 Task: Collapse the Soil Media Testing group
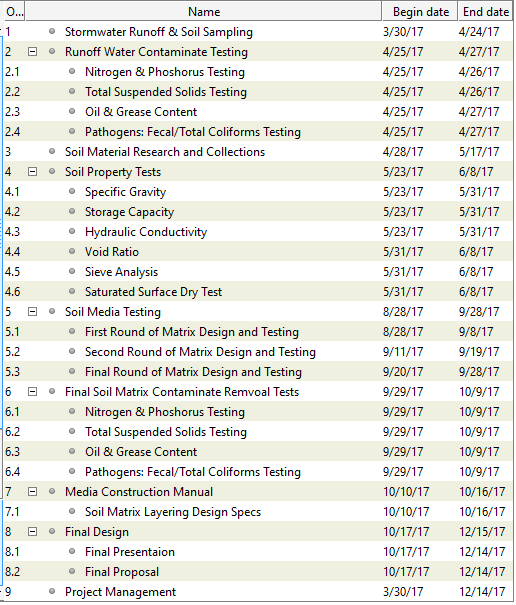click(33, 312)
